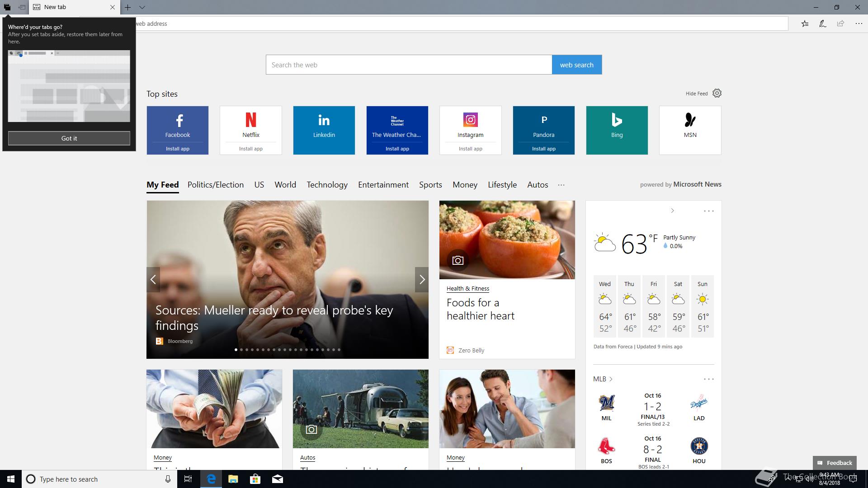
Task: Open the Windows Start menu
Action: click(11, 479)
